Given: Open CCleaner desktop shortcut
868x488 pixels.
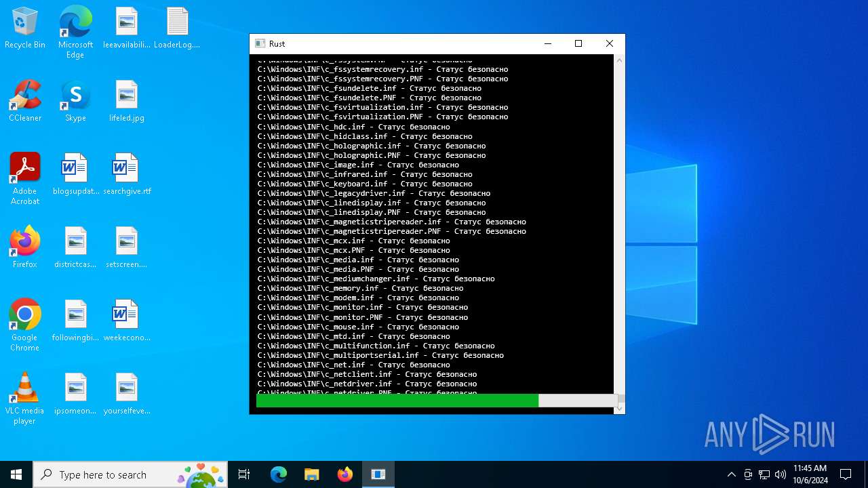Looking at the screenshot, I should tap(25, 102).
